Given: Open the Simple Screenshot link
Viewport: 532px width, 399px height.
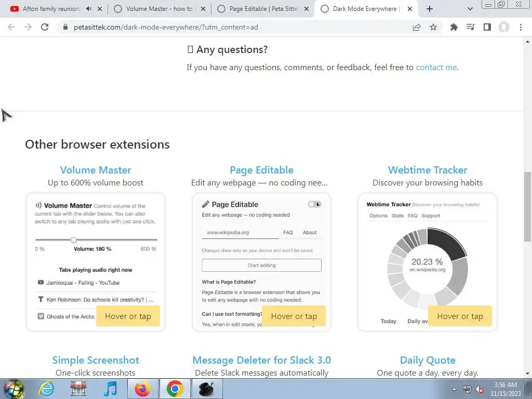Looking at the screenshot, I should pos(96,360).
